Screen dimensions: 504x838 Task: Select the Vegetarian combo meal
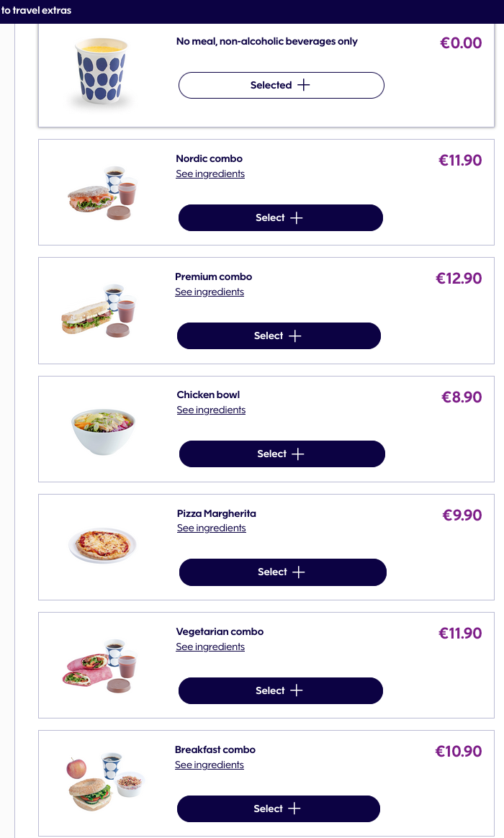click(280, 690)
